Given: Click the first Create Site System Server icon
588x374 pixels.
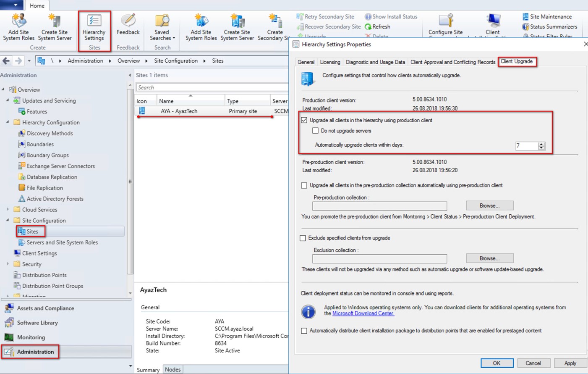Looking at the screenshot, I should pyautogui.click(x=55, y=27).
